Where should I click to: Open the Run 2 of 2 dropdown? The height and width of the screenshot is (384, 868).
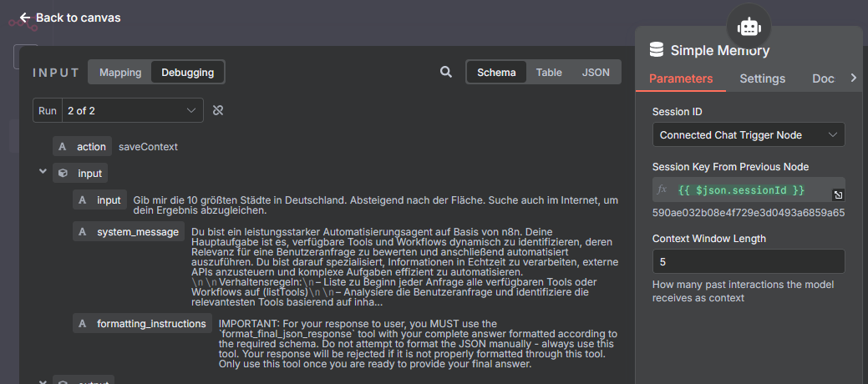pyautogui.click(x=132, y=110)
